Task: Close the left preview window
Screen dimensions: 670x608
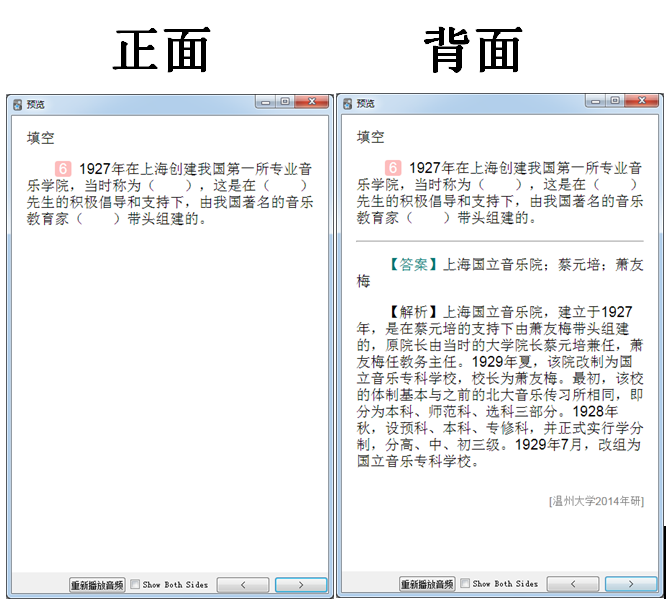Action: [x=312, y=102]
